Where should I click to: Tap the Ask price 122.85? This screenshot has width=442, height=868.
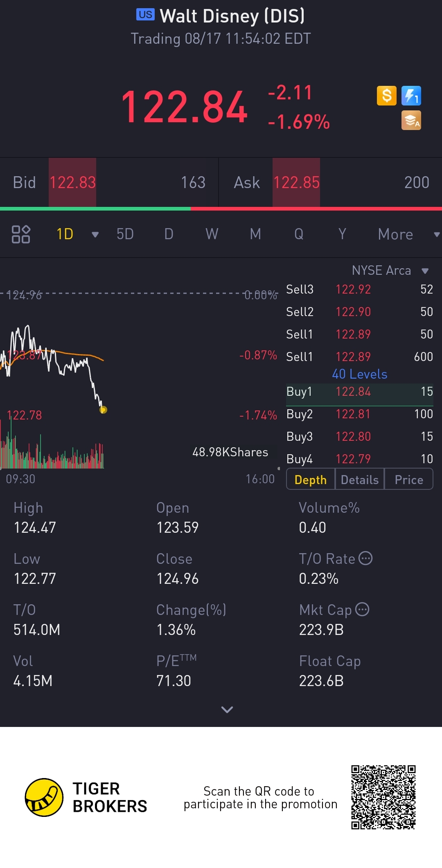tap(296, 182)
